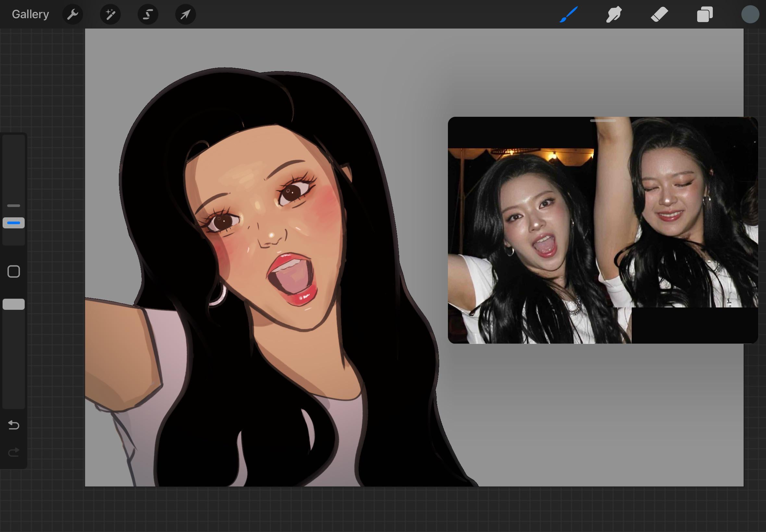Image resolution: width=766 pixels, height=532 pixels.
Task: Open the Adjustments magic wand menu
Action: [110, 14]
